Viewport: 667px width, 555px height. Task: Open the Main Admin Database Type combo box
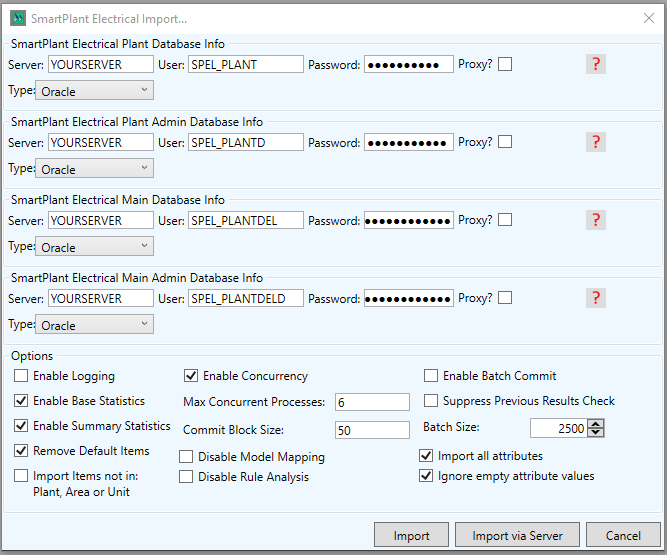tap(95, 325)
